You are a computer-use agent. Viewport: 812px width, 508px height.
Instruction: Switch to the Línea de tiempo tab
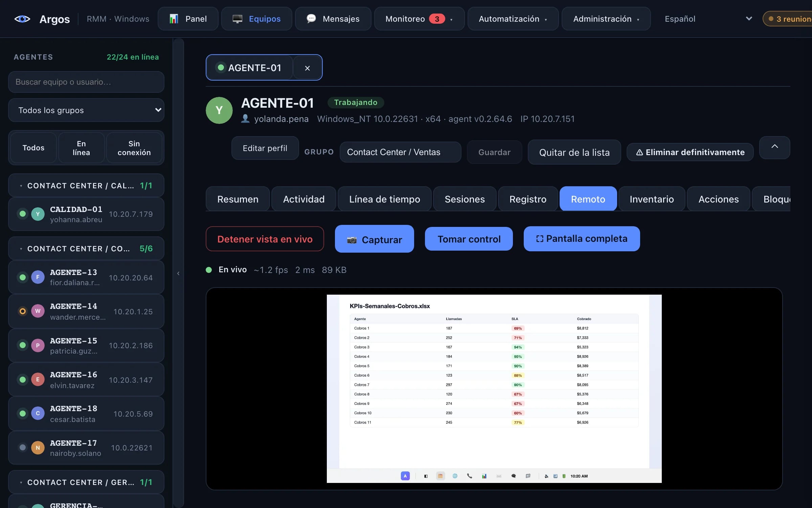click(385, 199)
